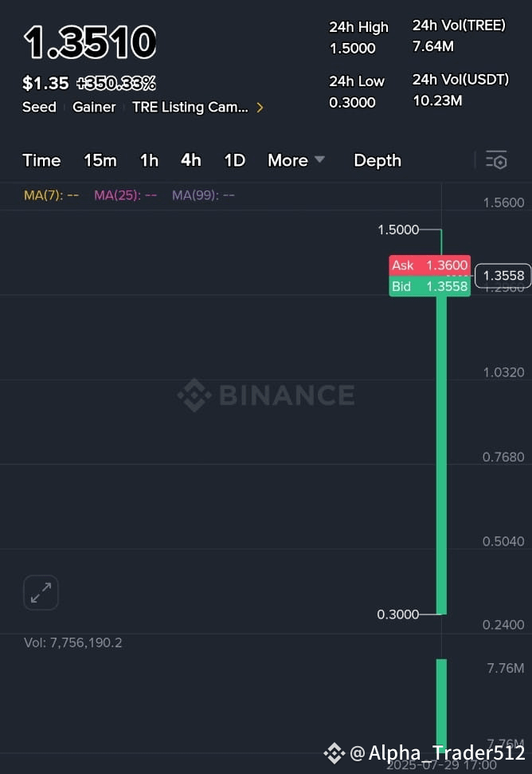Click the MA(7) indicator label
This screenshot has width=532, height=774.
point(51,195)
